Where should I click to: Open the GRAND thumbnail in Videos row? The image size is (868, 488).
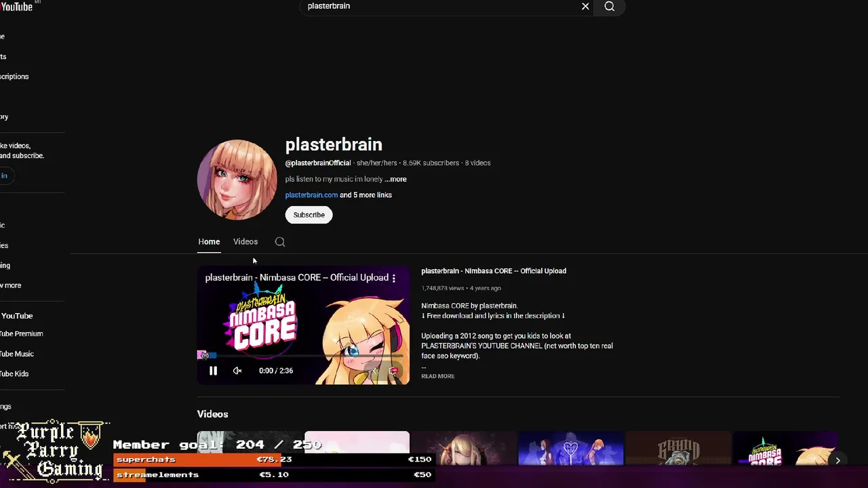pyautogui.click(x=678, y=449)
